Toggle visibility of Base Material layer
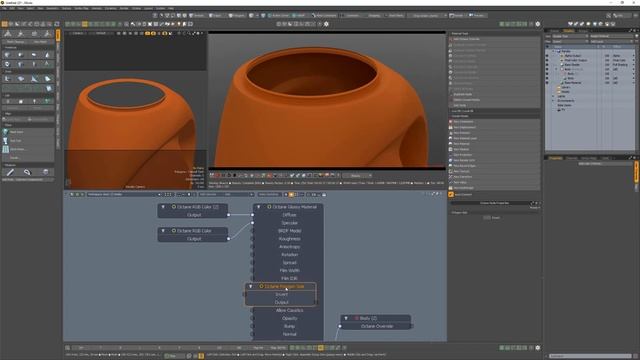640x360 pixels. tap(547, 83)
